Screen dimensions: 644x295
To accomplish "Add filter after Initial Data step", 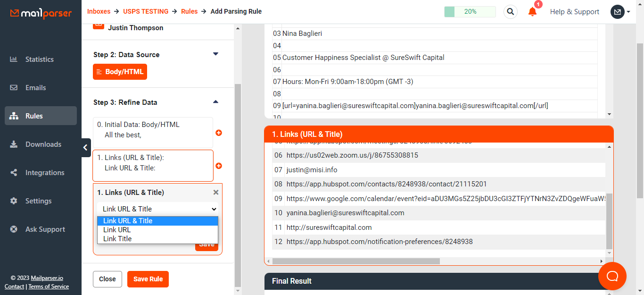I will coord(219,133).
